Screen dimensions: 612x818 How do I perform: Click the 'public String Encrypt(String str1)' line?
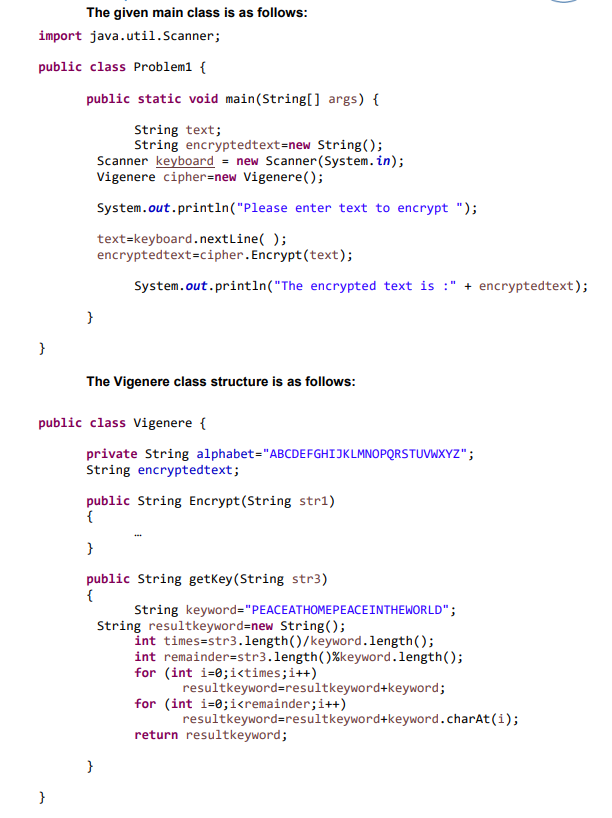tap(210, 501)
